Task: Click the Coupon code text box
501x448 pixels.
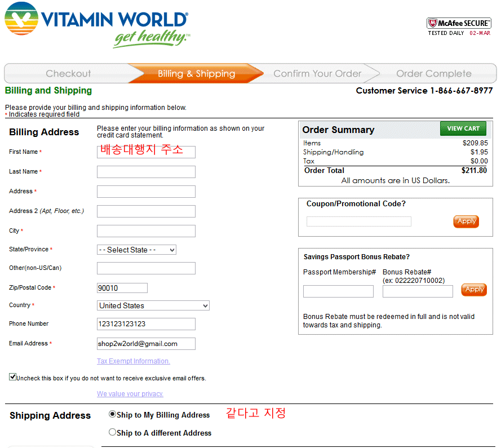Action: [x=358, y=221]
